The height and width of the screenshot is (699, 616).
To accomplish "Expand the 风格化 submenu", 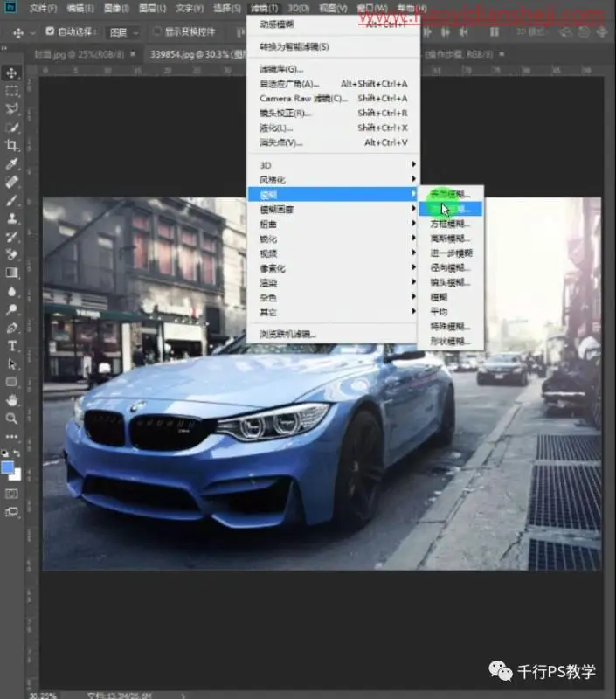I will pyautogui.click(x=333, y=180).
